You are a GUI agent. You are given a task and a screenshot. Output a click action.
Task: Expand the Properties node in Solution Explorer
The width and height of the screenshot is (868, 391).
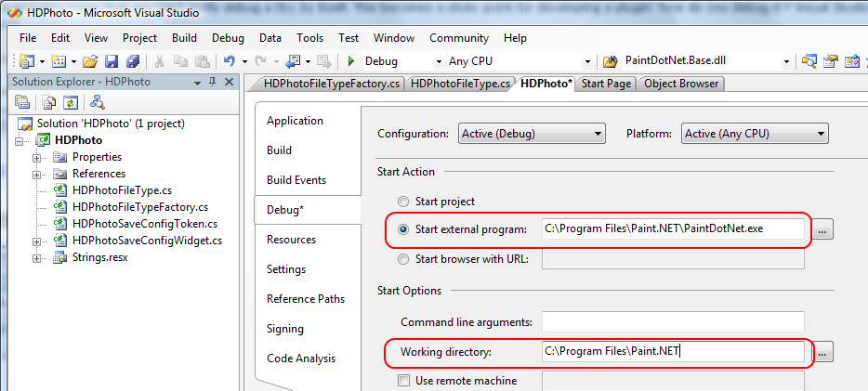tap(37, 158)
